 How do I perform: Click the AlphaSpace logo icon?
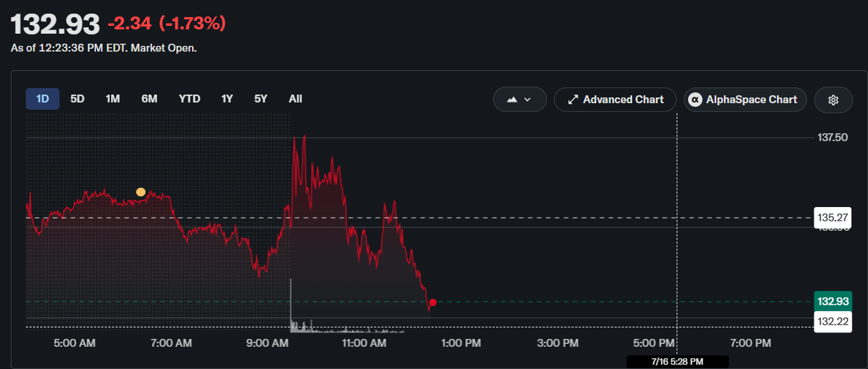click(695, 100)
